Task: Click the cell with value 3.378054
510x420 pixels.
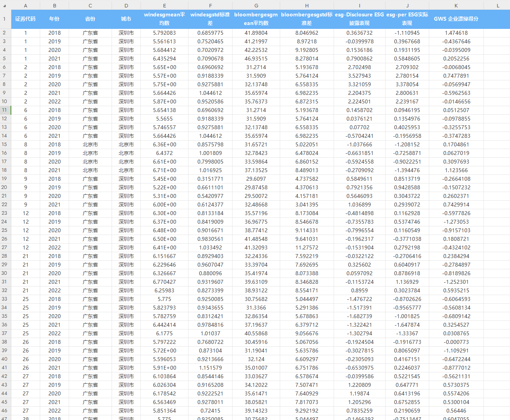Action: [407, 84]
